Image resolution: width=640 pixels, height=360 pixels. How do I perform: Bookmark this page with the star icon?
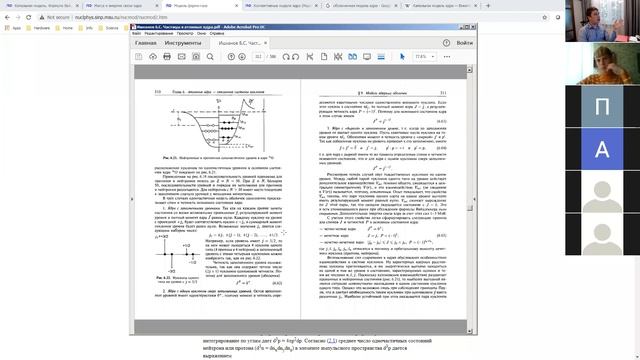(544, 18)
